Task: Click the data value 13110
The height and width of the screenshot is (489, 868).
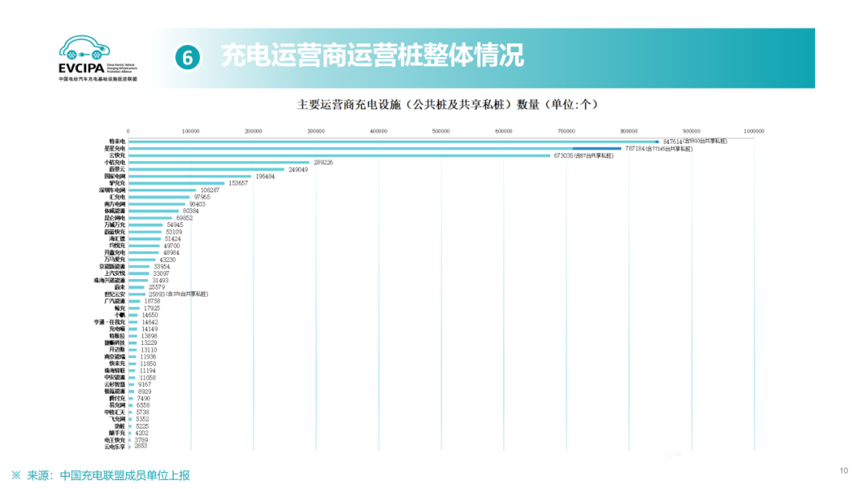Action: 149,350
